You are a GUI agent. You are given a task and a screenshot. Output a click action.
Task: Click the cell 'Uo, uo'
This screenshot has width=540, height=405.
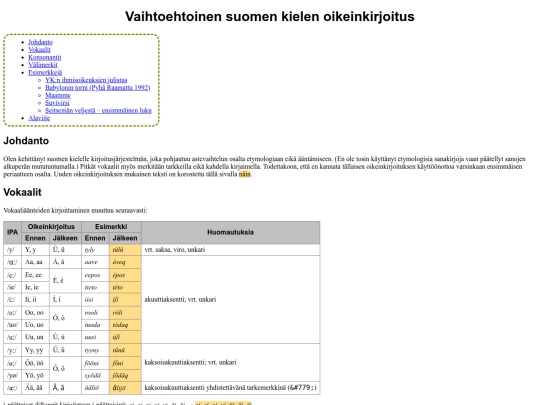point(35,325)
